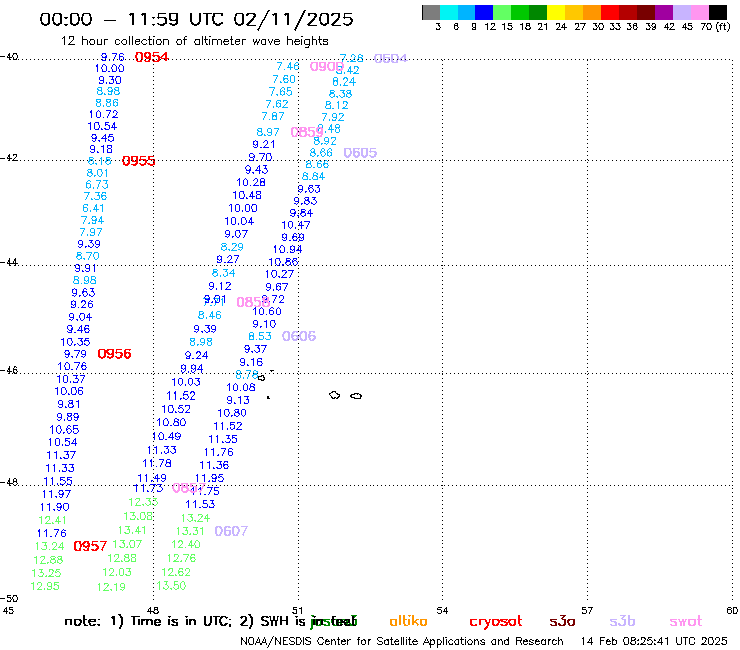Click the latitude axis label -44
The image size is (740, 650).
9,262
